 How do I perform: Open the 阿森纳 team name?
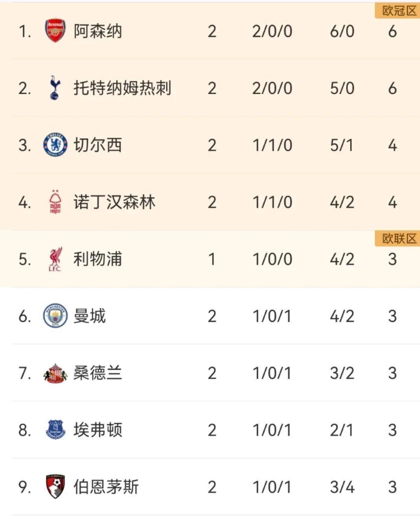[98, 31]
